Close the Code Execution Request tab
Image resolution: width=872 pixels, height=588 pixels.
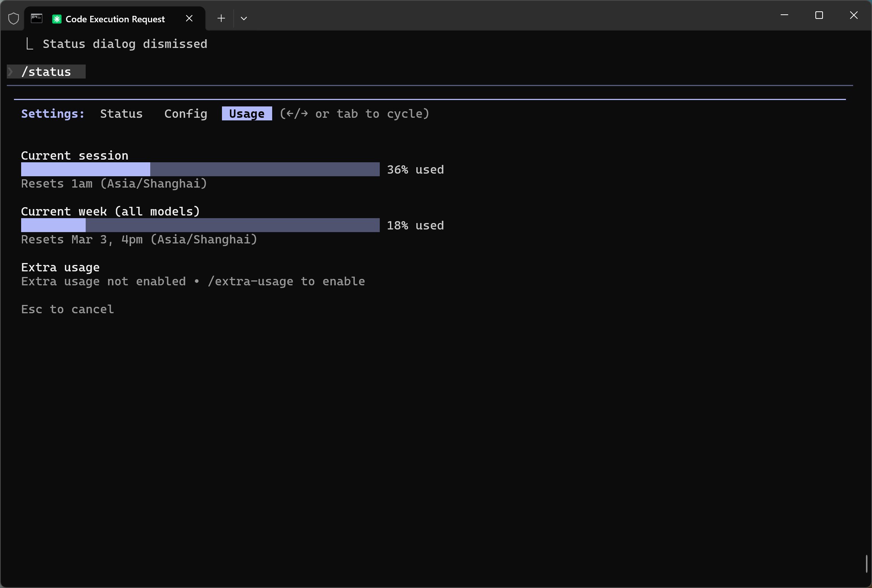(x=189, y=18)
